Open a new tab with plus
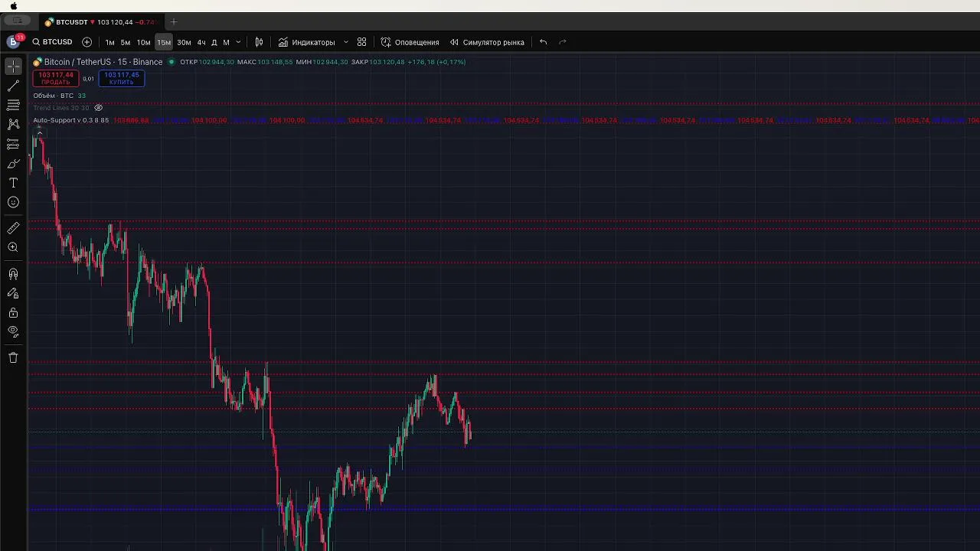Viewport: 980px width, 551px height. pos(173,22)
